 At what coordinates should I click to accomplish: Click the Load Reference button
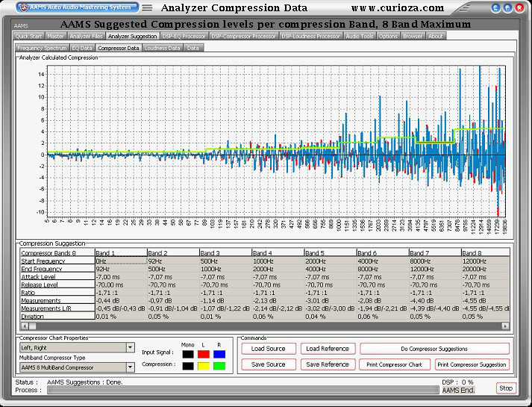[328, 349]
